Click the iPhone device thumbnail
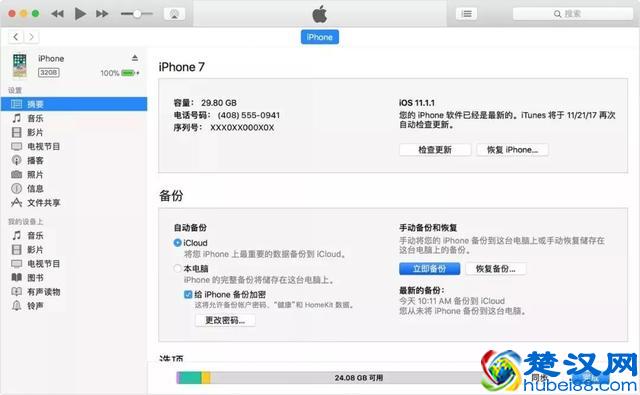 click(x=20, y=65)
